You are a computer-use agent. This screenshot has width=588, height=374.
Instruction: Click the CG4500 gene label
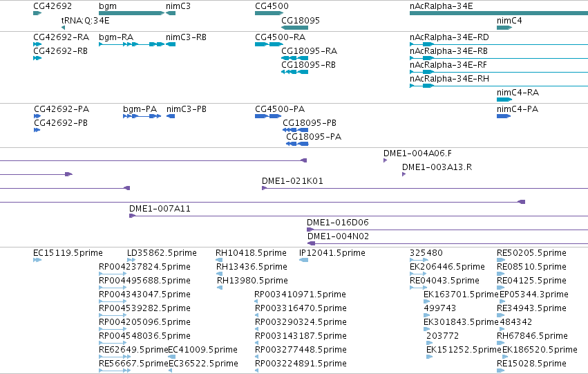[x=272, y=6]
